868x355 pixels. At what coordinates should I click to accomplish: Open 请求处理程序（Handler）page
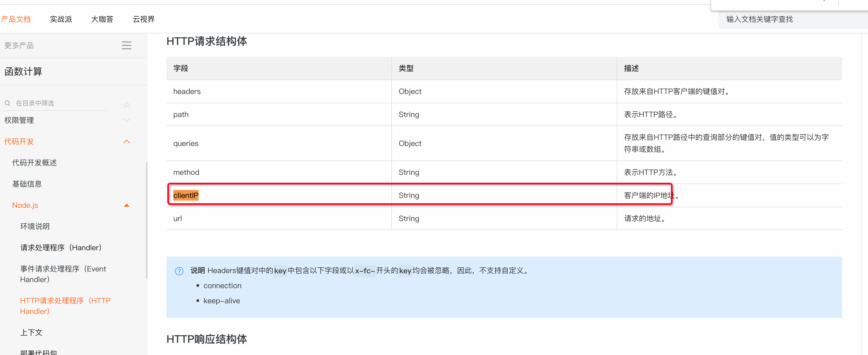tap(61, 248)
